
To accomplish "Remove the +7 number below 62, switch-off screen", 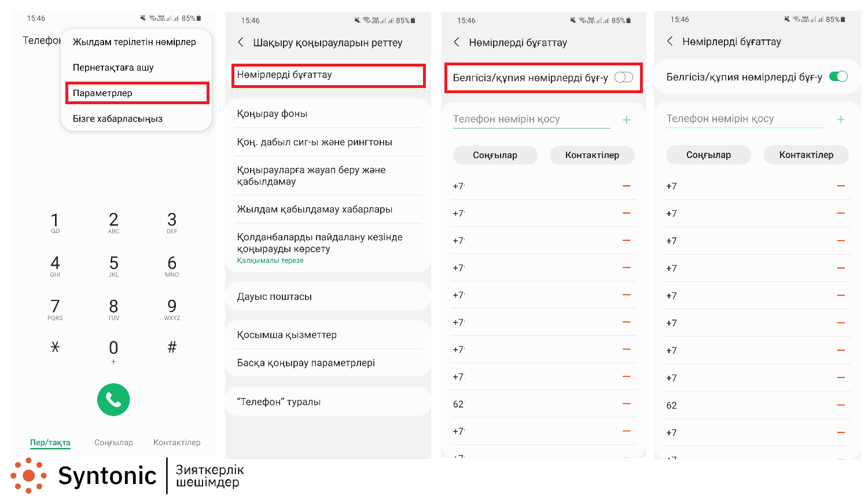I will pos(626,431).
